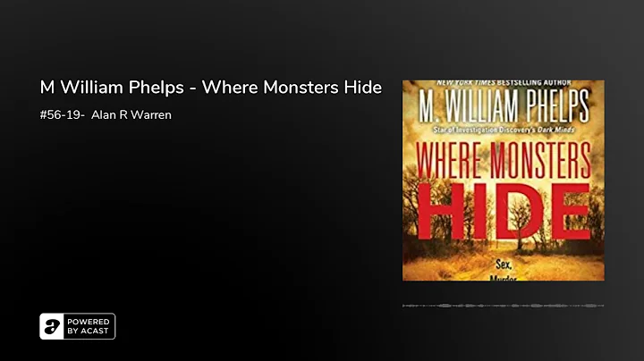Click the 'Dark Minds' tagline on the cover
This screenshot has width=644, height=361.
click(x=504, y=130)
